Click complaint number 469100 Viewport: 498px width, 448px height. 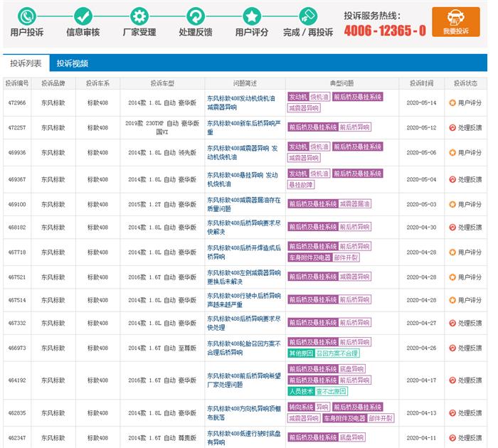pos(17,205)
